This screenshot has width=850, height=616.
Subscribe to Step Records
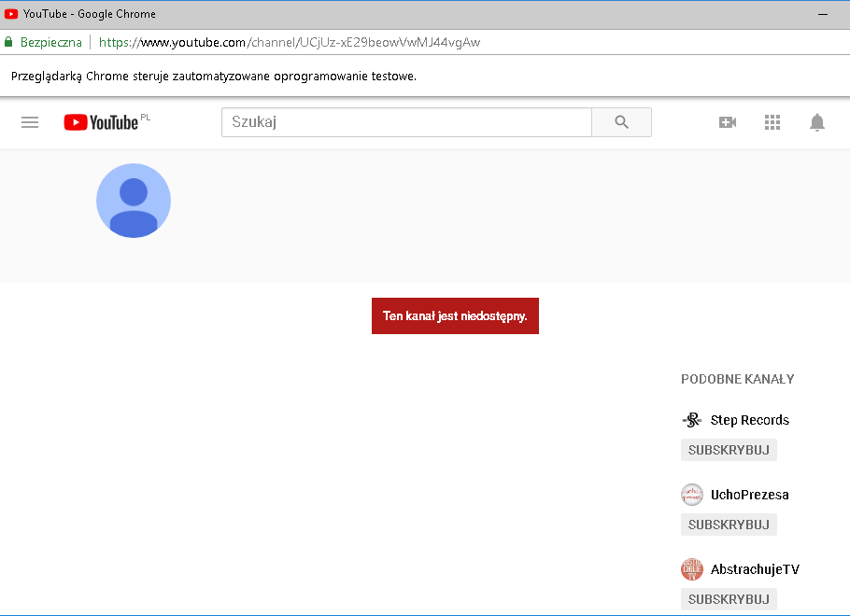pos(729,450)
